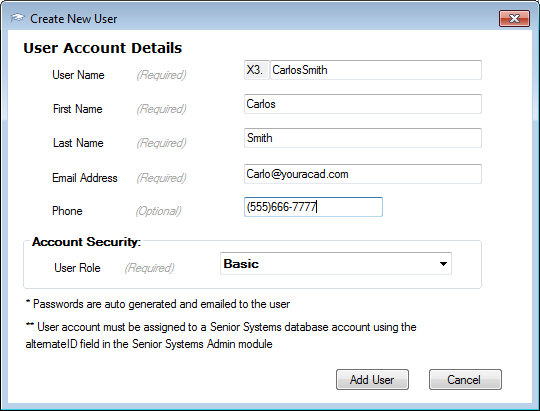This screenshot has height=411, width=540.
Task: Open the User Role dropdown arrow
Action: [x=443, y=264]
